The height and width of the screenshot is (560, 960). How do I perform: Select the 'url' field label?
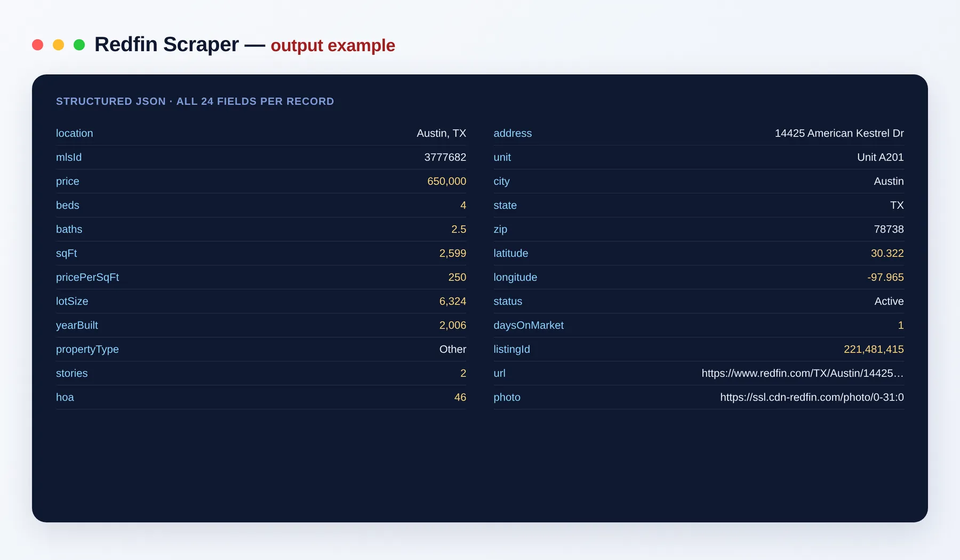[500, 373]
